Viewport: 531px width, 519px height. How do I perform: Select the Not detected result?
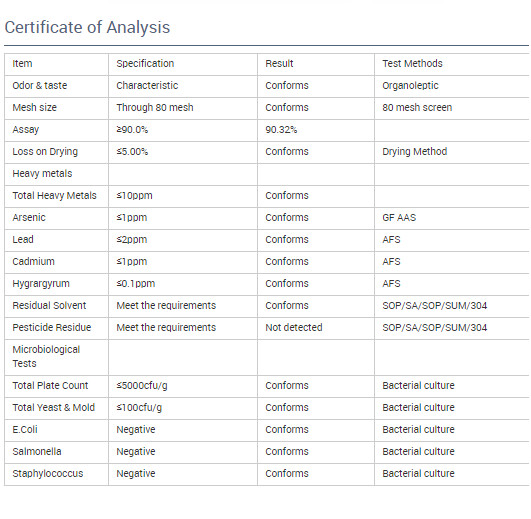point(294,328)
